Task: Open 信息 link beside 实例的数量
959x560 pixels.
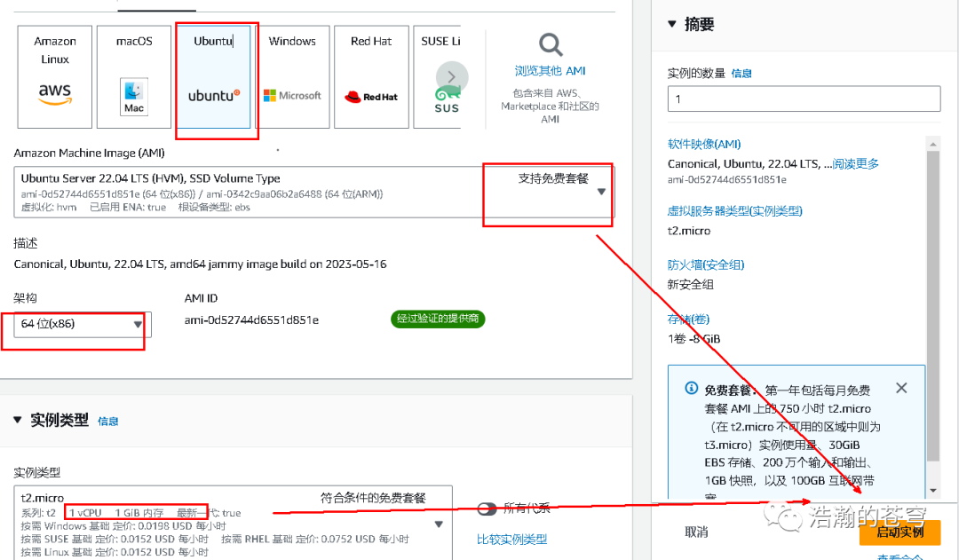Action: [x=741, y=74]
